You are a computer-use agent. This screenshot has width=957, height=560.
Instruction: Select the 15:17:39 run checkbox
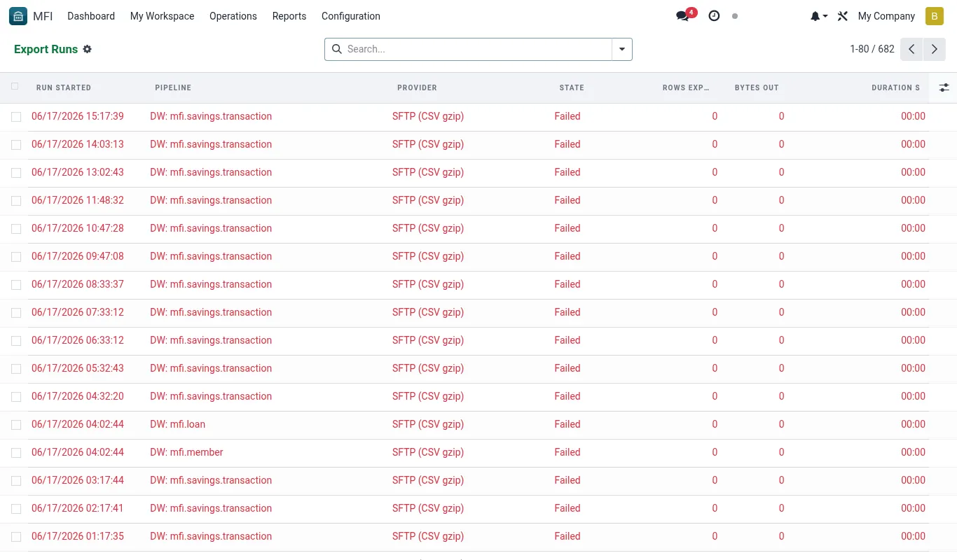click(16, 117)
